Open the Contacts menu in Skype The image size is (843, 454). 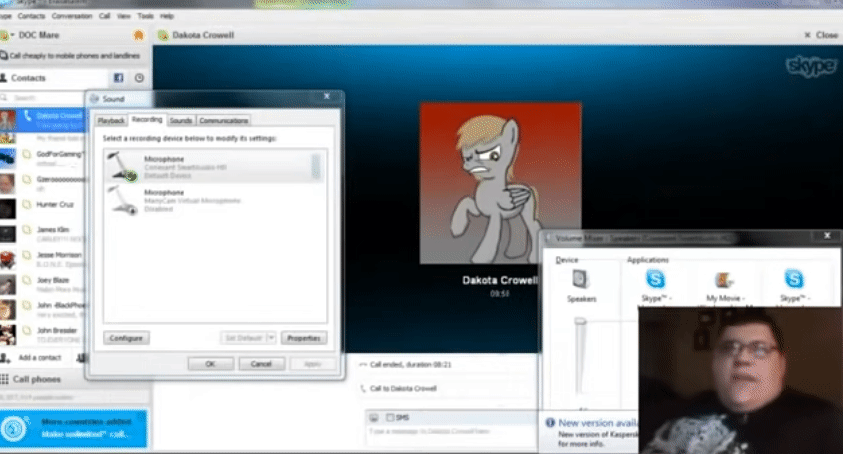(31, 16)
